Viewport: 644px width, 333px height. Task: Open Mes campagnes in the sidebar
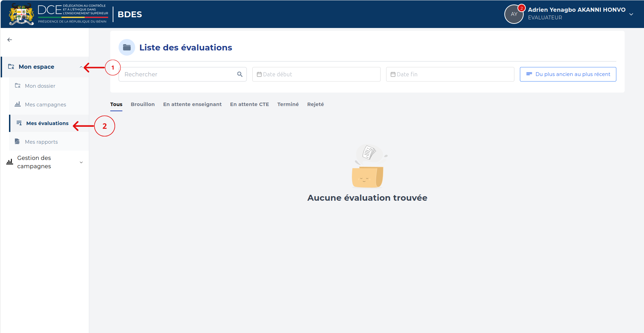[49, 105]
